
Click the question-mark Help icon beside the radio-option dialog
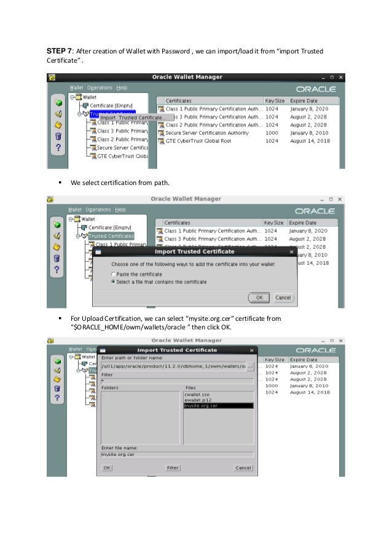pyautogui.click(x=57, y=269)
